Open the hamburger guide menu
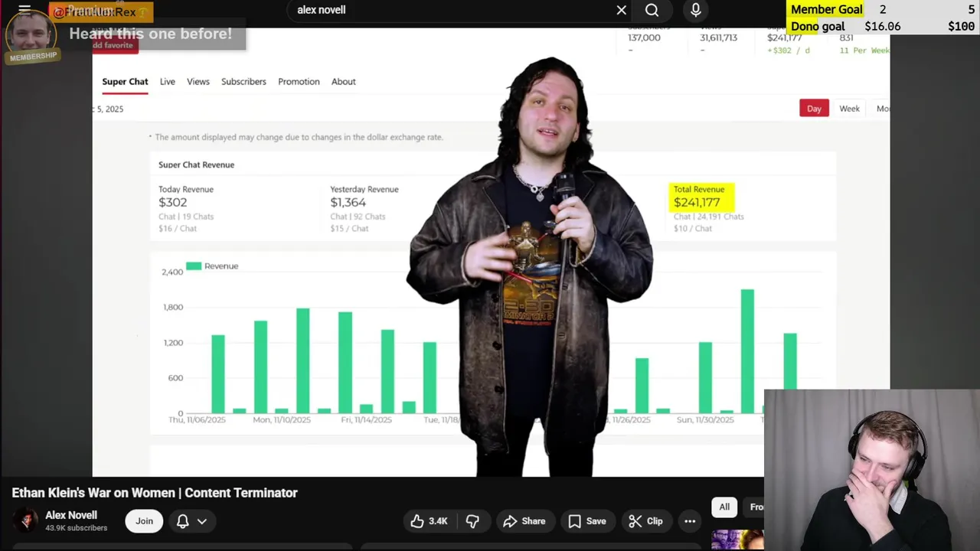This screenshot has width=980, height=551. pos(24,10)
